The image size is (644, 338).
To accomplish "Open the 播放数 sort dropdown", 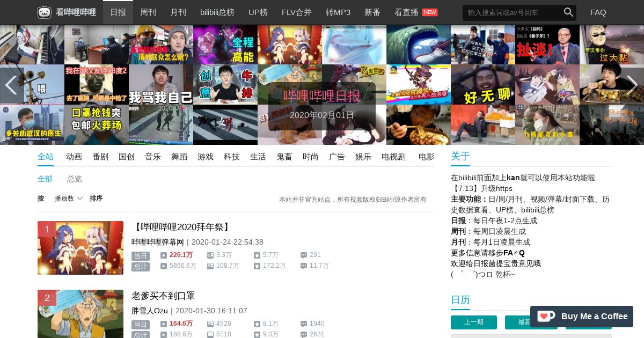I will pyautogui.click(x=69, y=199).
